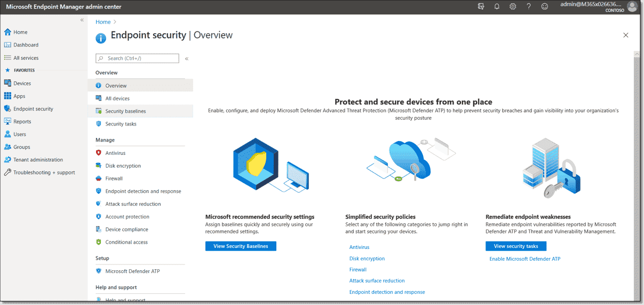Follow the Enable Microsoft Defender ATP link
644x305 pixels.
(x=525, y=259)
